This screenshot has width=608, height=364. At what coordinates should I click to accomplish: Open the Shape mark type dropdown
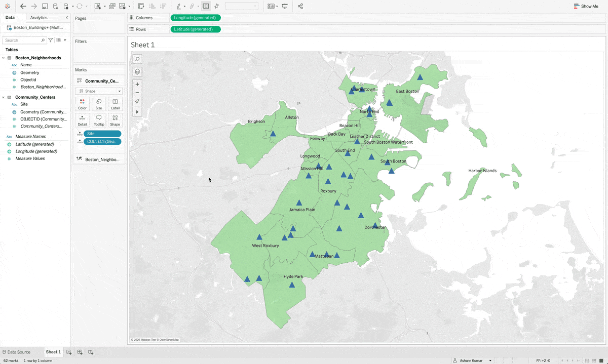coord(99,91)
